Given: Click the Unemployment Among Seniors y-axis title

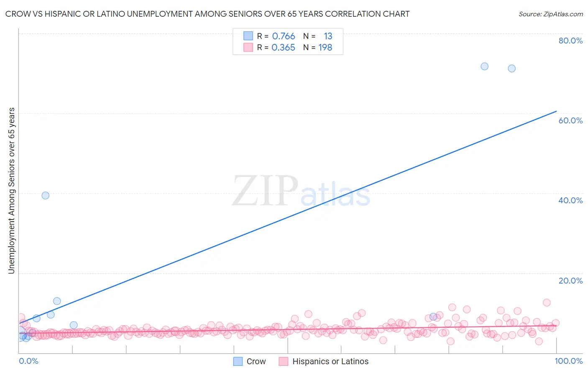Looking at the screenshot, I should [x=11, y=191].
